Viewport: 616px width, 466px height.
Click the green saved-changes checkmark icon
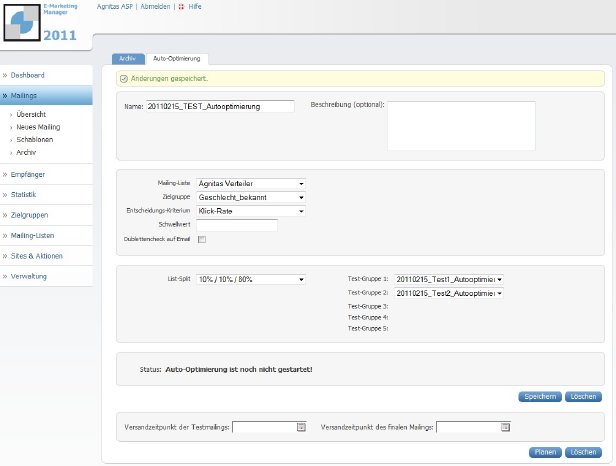(124, 79)
